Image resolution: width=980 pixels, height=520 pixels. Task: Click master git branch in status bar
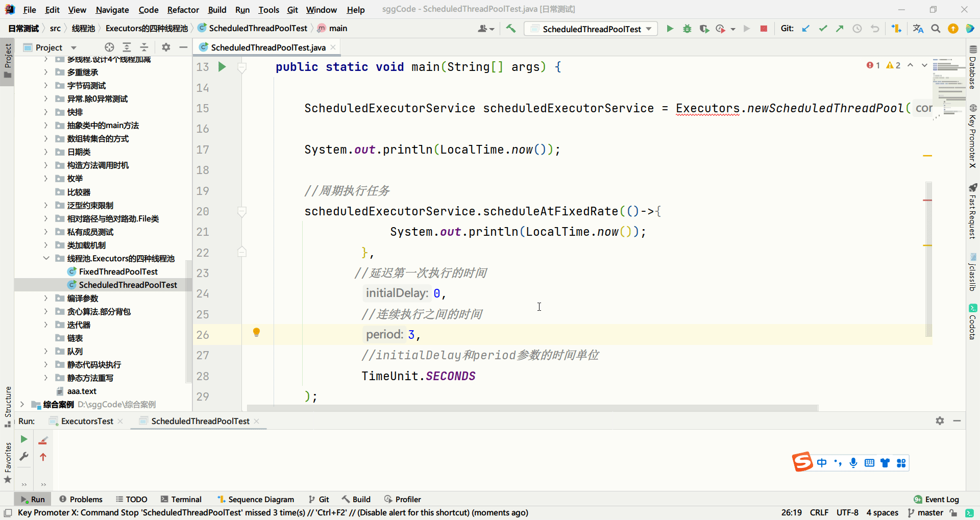coord(925,512)
